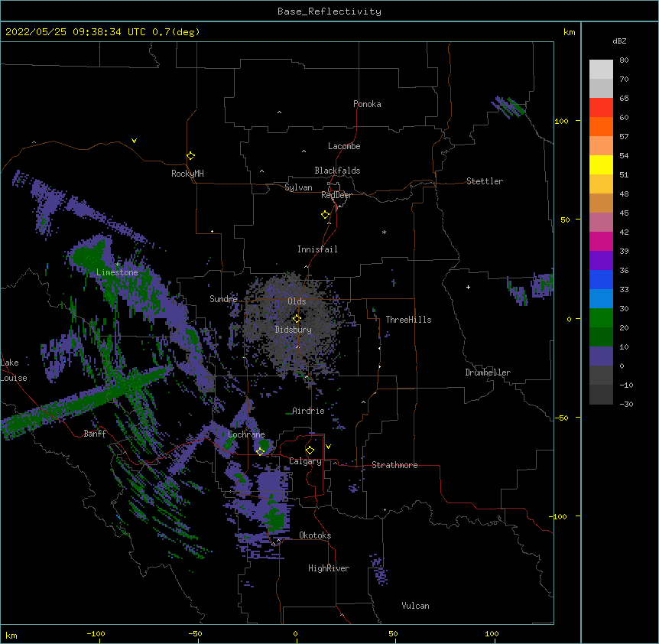
Task: Select the Cochrane city label
Action: [x=246, y=434]
